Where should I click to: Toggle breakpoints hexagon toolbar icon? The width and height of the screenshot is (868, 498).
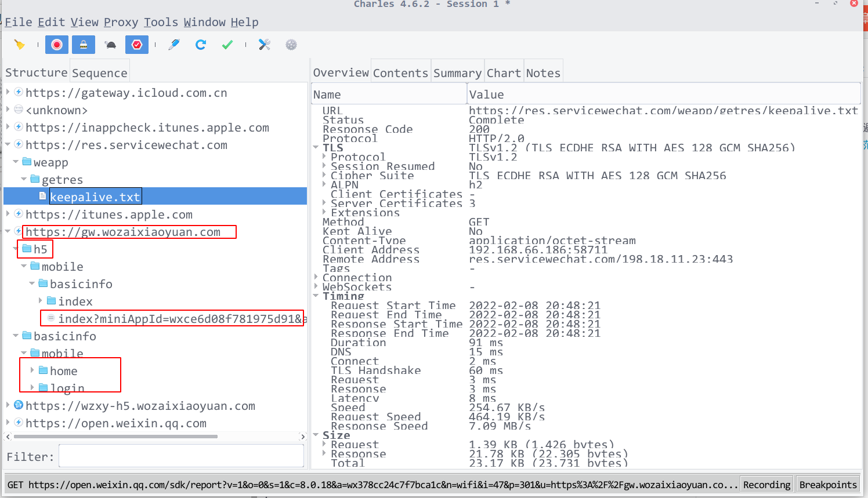pyautogui.click(x=137, y=45)
